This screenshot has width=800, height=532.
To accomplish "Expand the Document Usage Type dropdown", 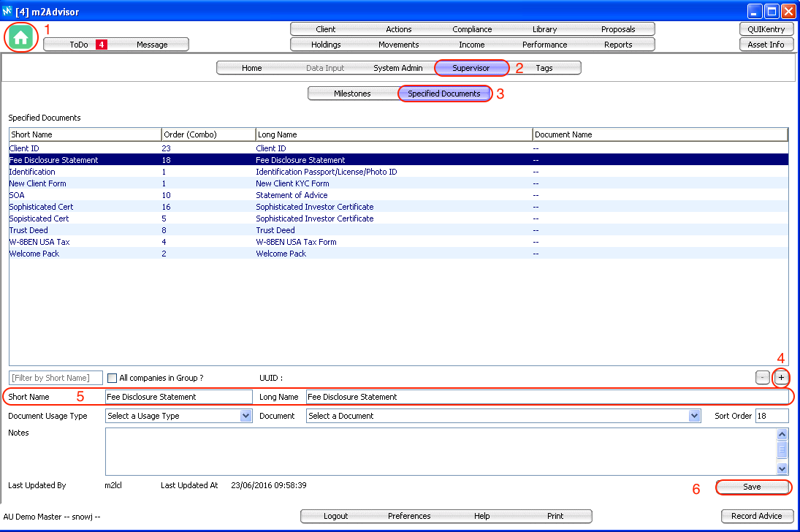I will coord(246,416).
